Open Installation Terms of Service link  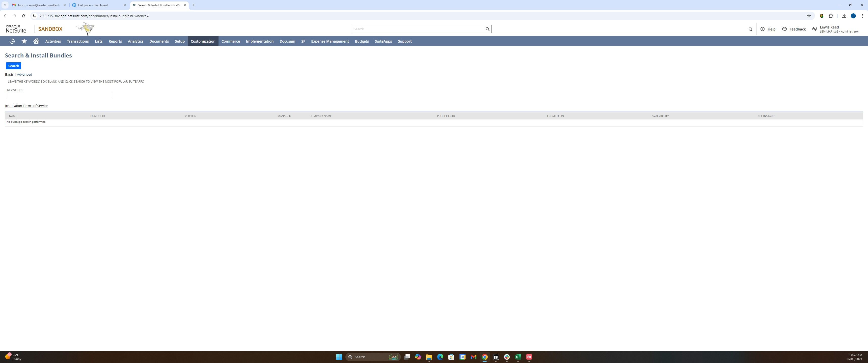(x=26, y=106)
